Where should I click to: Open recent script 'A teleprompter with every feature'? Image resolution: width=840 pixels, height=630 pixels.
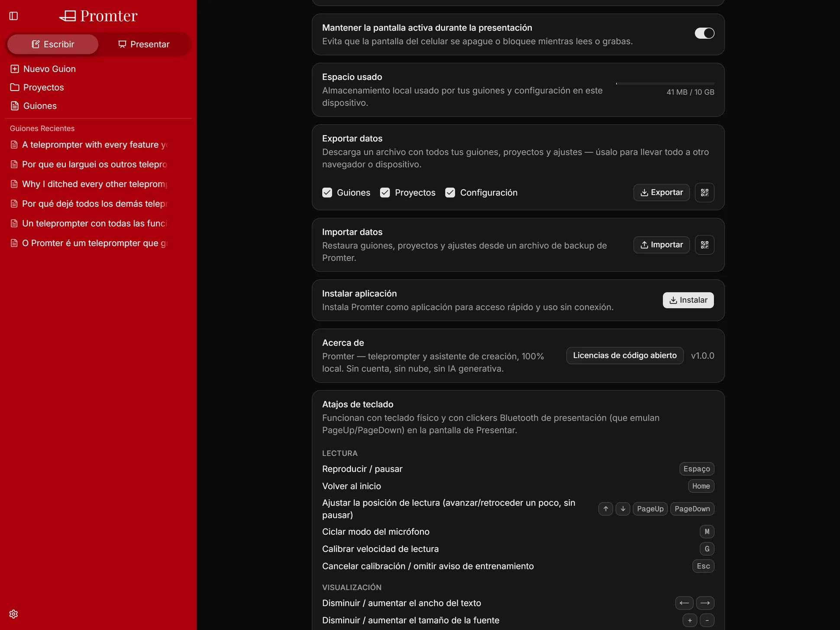[x=89, y=145]
